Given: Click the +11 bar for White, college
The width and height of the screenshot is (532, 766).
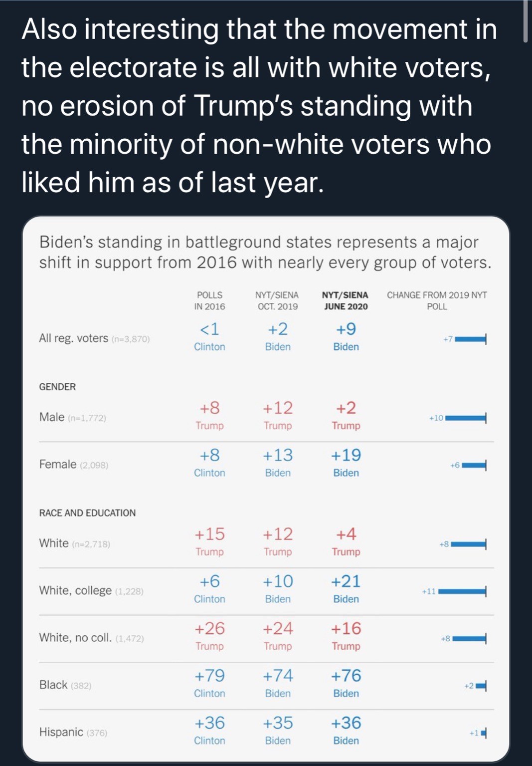Looking at the screenshot, I should tap(462, 591).
